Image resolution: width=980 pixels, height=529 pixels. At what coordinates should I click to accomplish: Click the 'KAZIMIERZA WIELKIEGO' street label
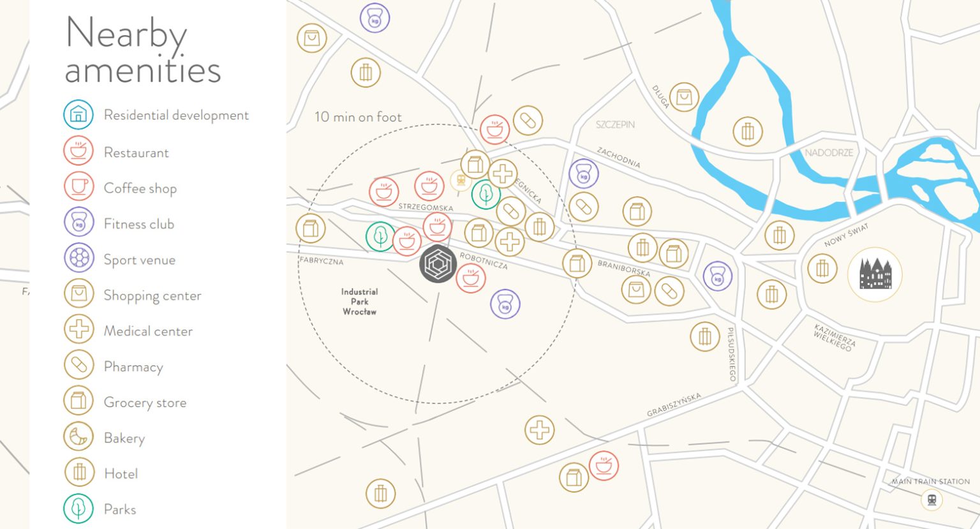pos(835,338)
